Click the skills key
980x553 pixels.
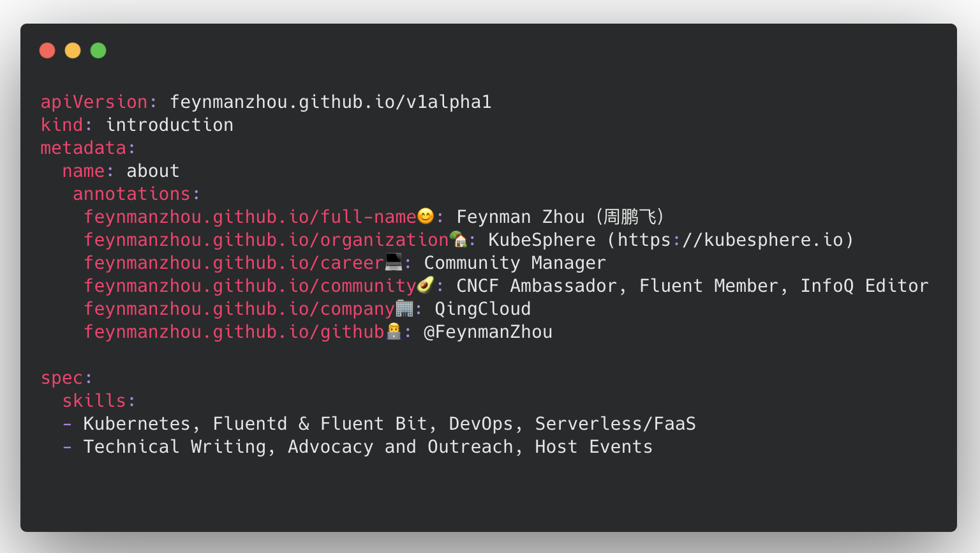coord(94,401)
